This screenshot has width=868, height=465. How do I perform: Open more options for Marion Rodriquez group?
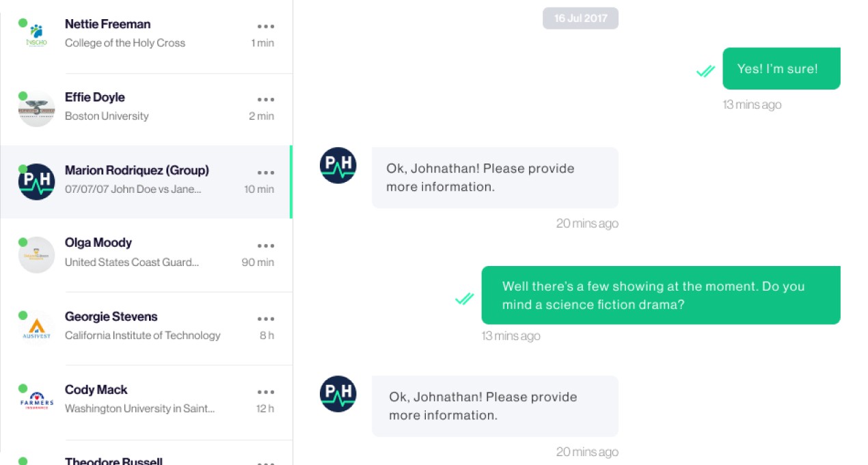coord(266,172)
